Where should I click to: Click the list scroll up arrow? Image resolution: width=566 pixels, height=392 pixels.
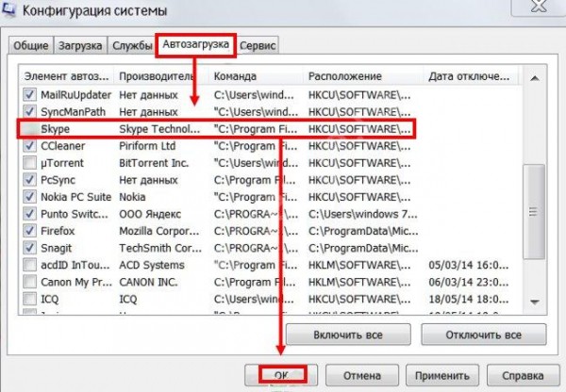535,78
